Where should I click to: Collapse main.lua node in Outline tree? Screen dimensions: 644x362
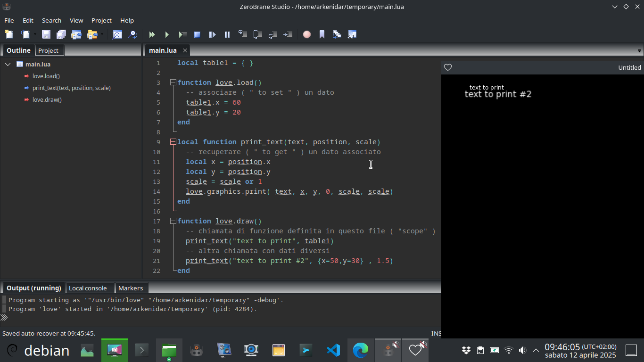[8, 64]
